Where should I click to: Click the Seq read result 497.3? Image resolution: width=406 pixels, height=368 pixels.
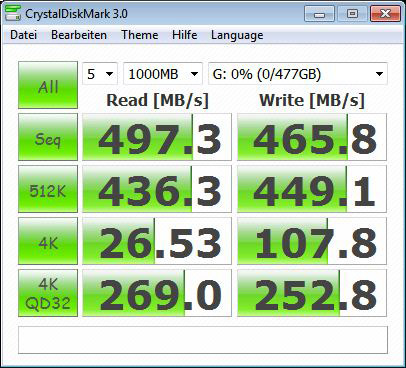(x=157, y=137)
